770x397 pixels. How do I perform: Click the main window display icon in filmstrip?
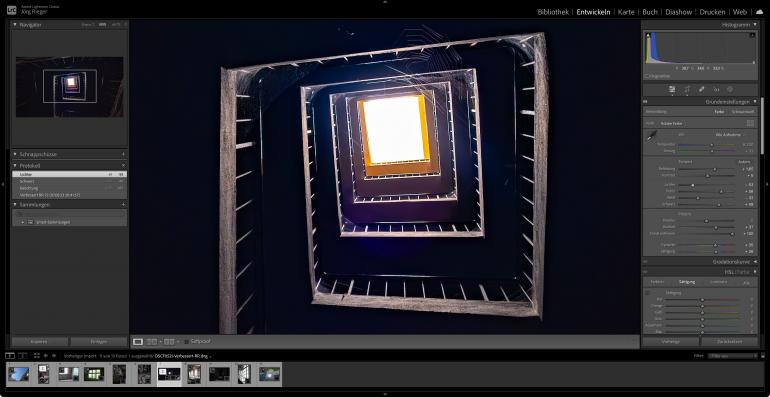(9, 355)
